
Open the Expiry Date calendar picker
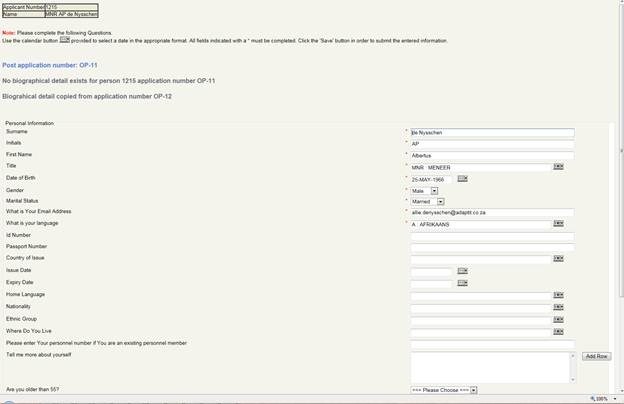click(x=463, y=283)
